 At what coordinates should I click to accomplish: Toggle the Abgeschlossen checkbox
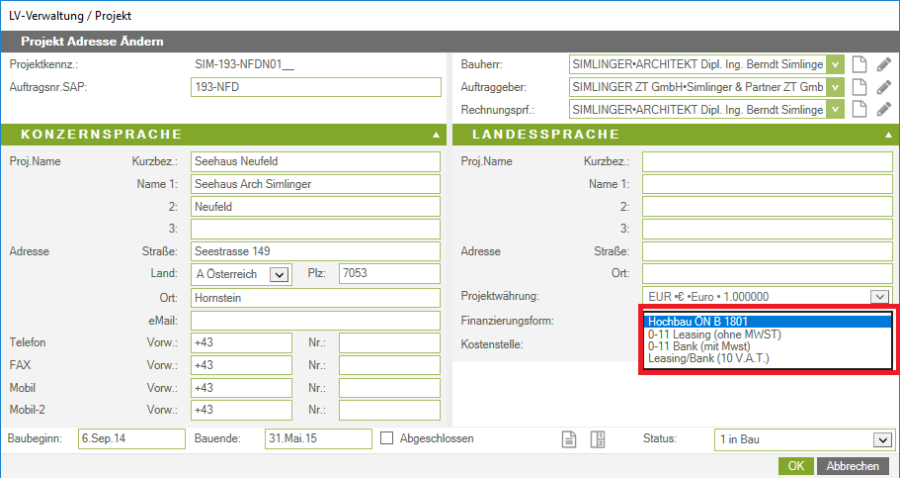pyautogui.click(x=387, y=438)
